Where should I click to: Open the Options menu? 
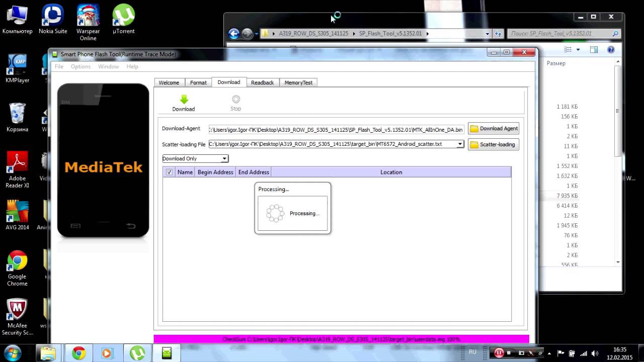pos(80,66)
